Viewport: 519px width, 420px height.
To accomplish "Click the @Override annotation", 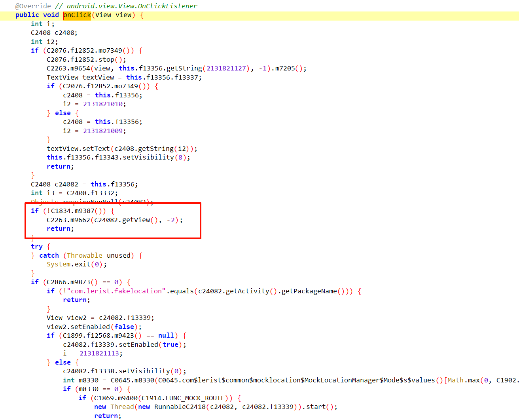I will tap(33, 6).
